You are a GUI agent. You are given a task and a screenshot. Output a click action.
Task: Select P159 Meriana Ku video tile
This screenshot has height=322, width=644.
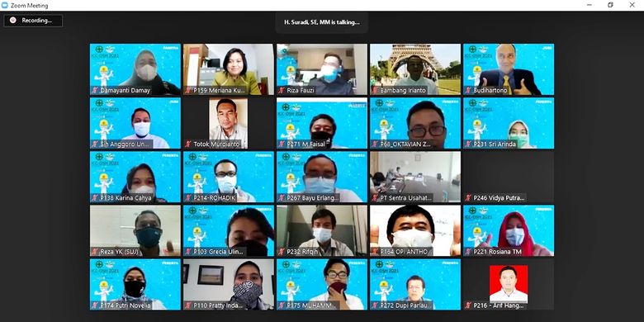tap(229, 69)
